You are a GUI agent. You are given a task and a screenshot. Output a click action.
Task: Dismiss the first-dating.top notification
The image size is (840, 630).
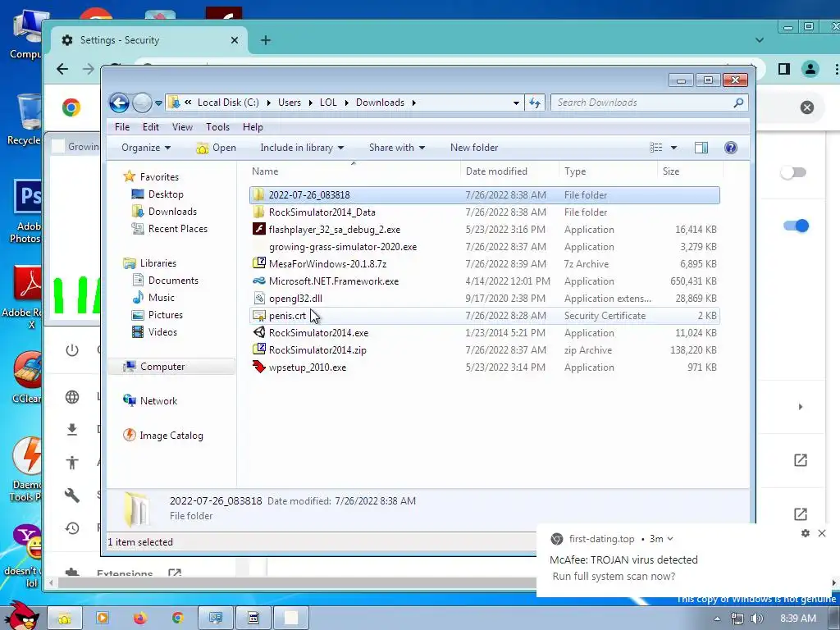point(822,533)
